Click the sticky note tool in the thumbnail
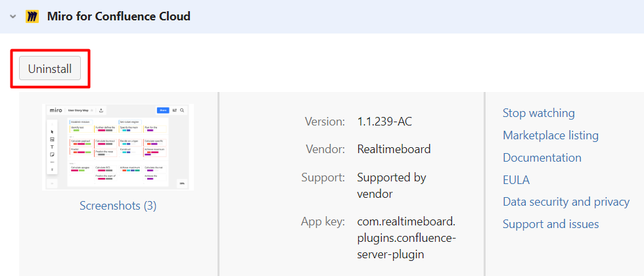 (52, 154)
